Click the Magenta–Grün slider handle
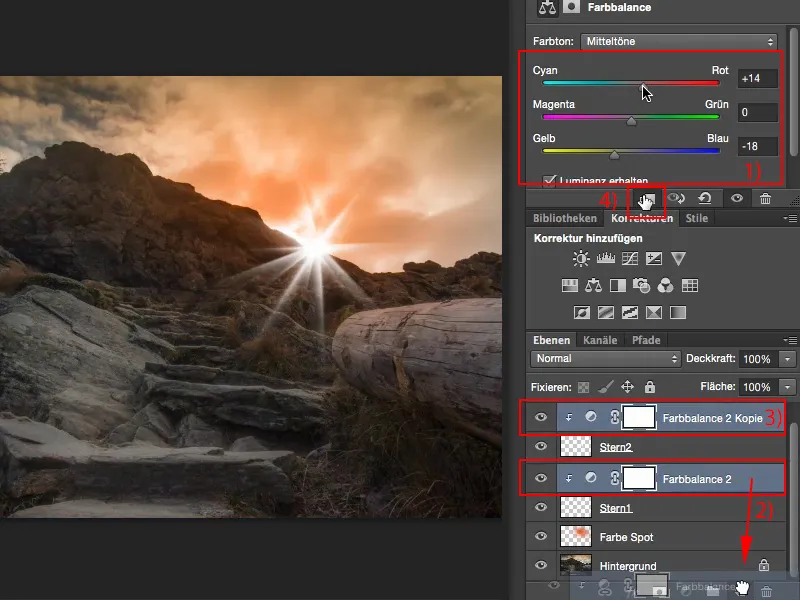800x600 pixels. tap(631, 121)
